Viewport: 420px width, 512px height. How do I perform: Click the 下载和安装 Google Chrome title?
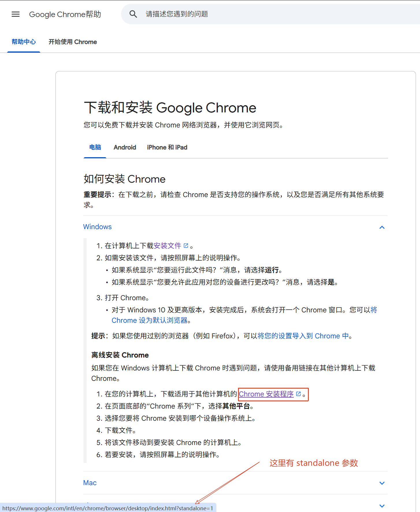[170, 108]
